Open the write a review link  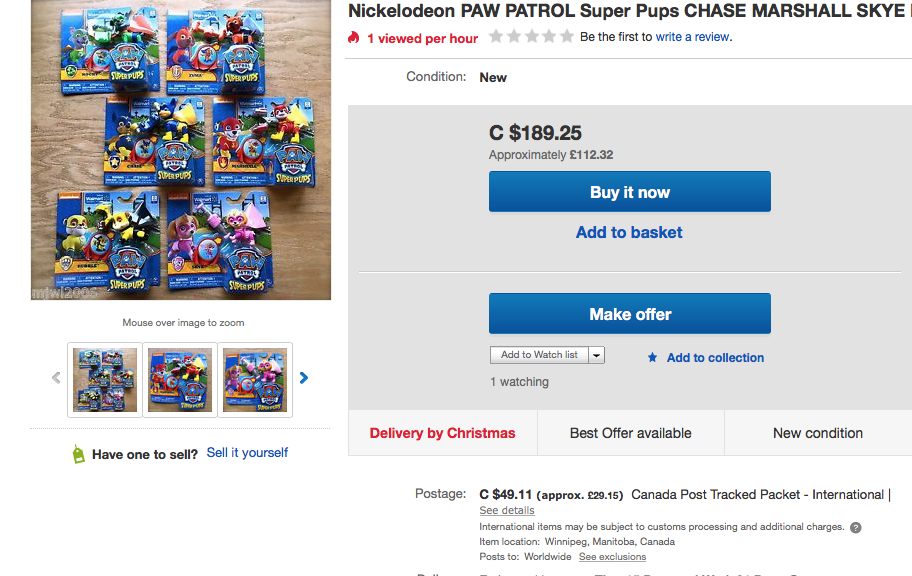point(693,37)
